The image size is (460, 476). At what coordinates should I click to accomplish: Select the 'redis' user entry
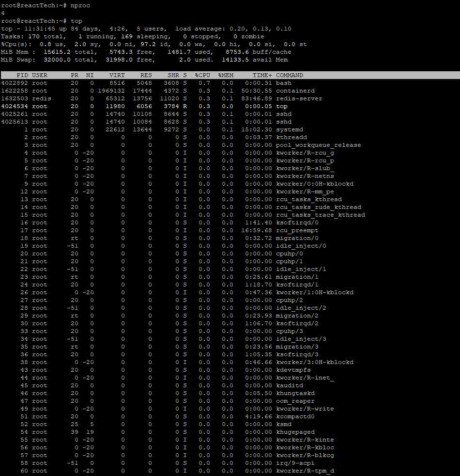(42, 99)
